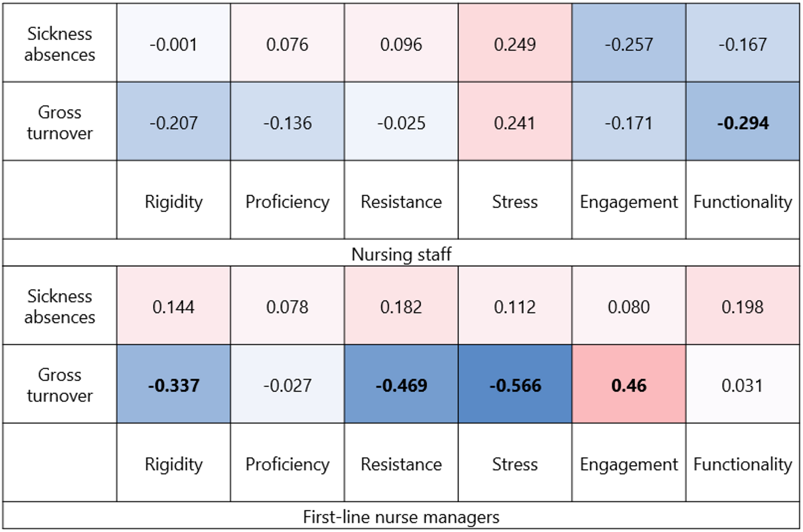Click the bold -0.294 Functionality cell
Screen dimensions: 803x532
[x=743, y=123]
